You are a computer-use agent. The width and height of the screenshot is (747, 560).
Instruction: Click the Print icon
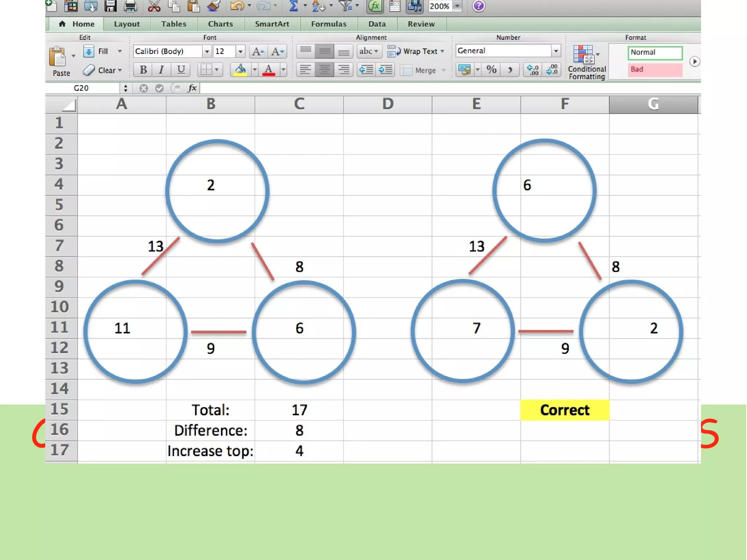tap(130, 6)
